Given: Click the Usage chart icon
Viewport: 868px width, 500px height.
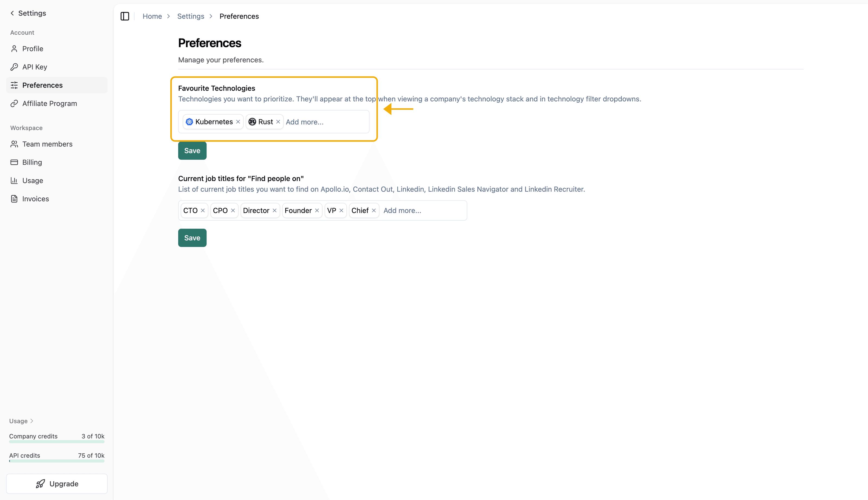Looking at the screenshot, I should 14,180.
